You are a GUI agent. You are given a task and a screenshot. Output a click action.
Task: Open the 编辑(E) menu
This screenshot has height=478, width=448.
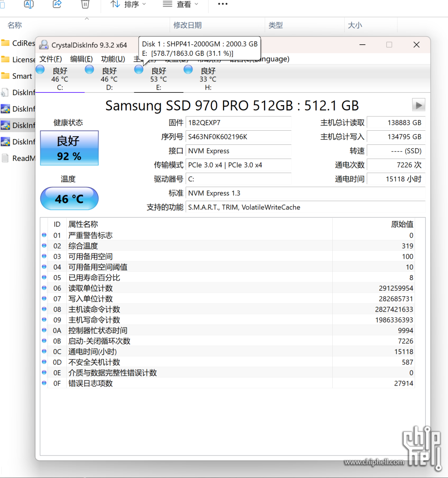[81, 59]
